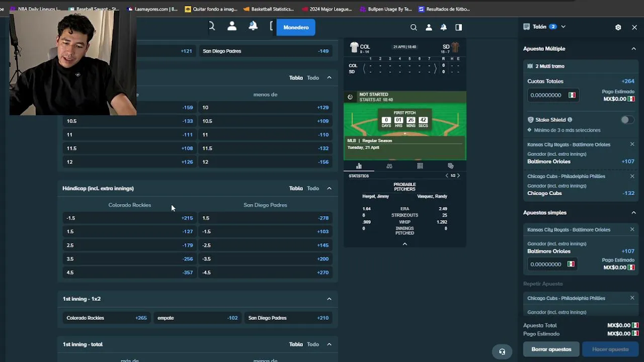
Task: Open Bullpen Usage By Te... bookmark
Action: point(385,9)
